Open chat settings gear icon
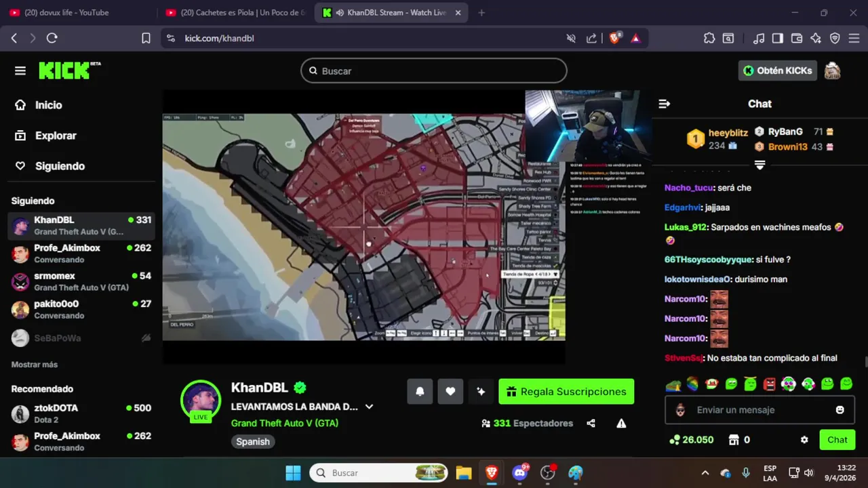The width and height of the screenshot is (868, 488). click(x=804, y=440)
